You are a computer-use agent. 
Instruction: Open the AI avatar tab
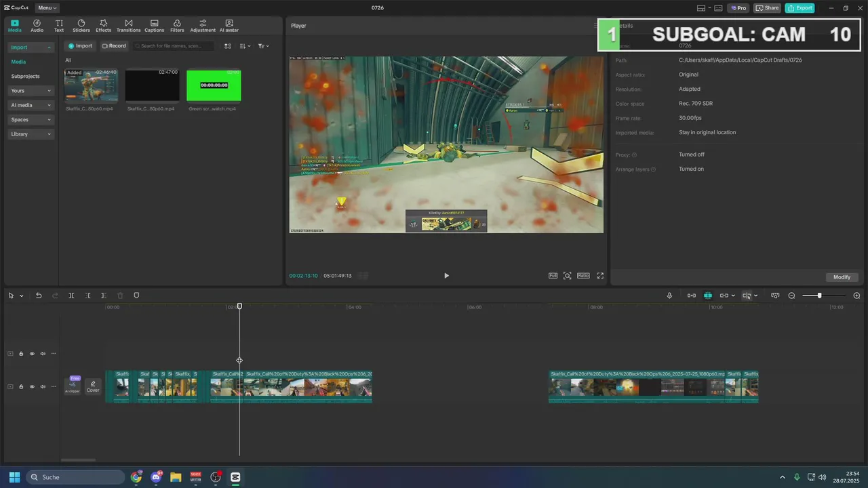[x=229, y=26]
